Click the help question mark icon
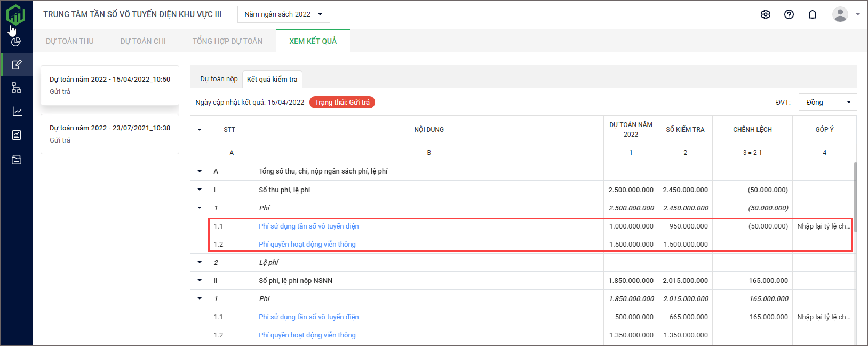Screen dimensions: 868x346 [x=789, y=14]
